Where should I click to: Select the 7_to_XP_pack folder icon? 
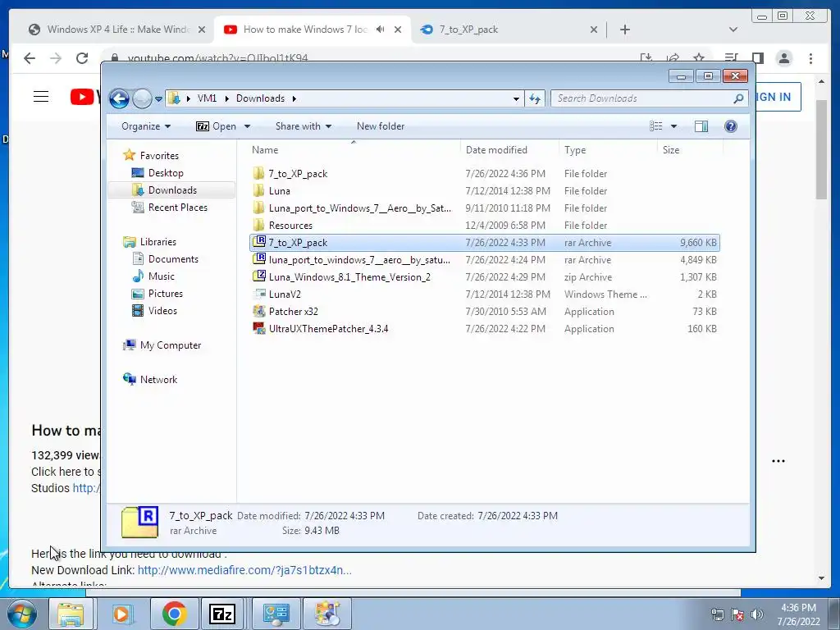click(258, 174)
